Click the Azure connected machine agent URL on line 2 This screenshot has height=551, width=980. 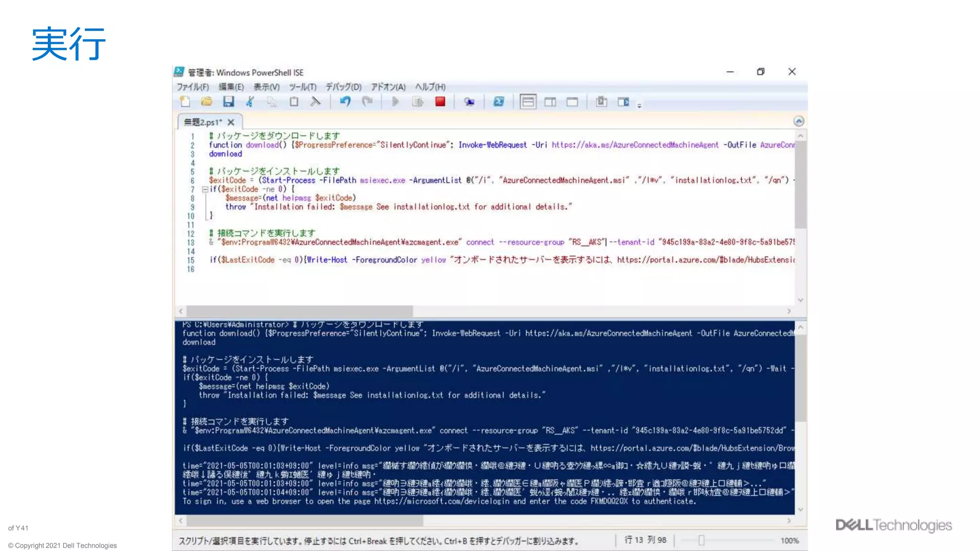[x=635, y=145]
